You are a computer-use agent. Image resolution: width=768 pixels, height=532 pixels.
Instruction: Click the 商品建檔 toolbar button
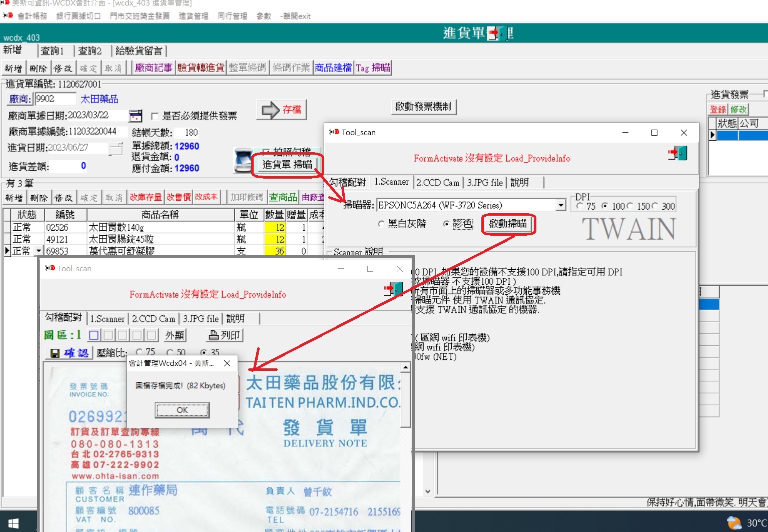point(333,68)
